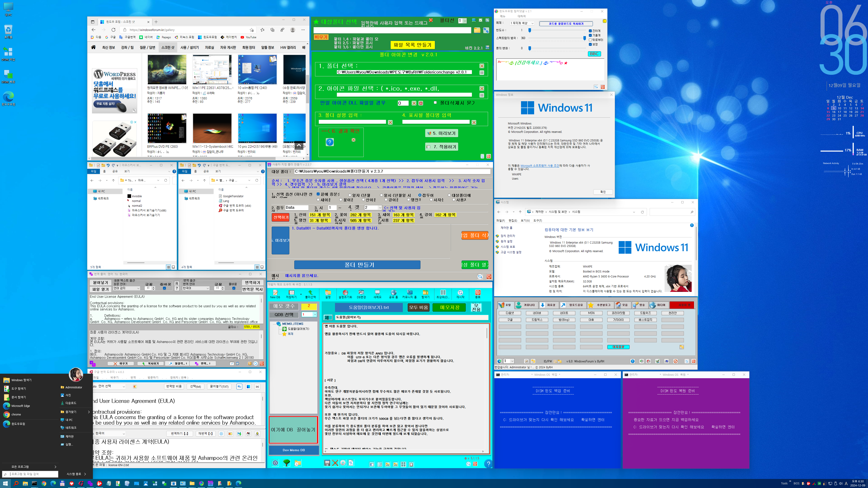Adjust 스펙트럼의 범위 slider handle
The image size is (868, 488).
[585, 38]
